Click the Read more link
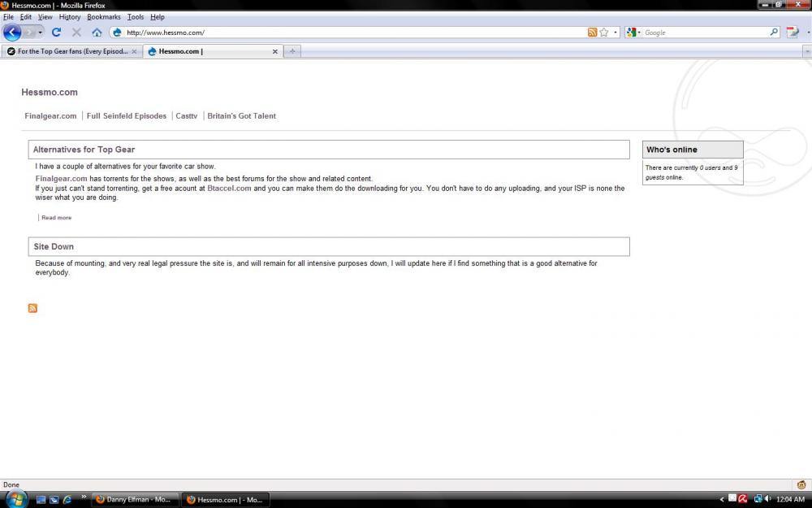Image resolution: width=812 pixels, height=508 pixels. click(57, 218)
